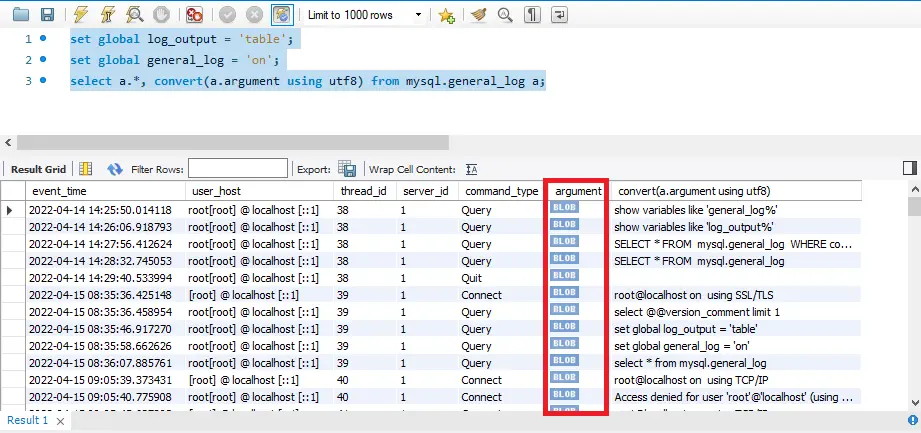Image resolution: width=921 pixels, height=433 pixels.
Task: Close the Result 1 tab
Action: [60, 421]
